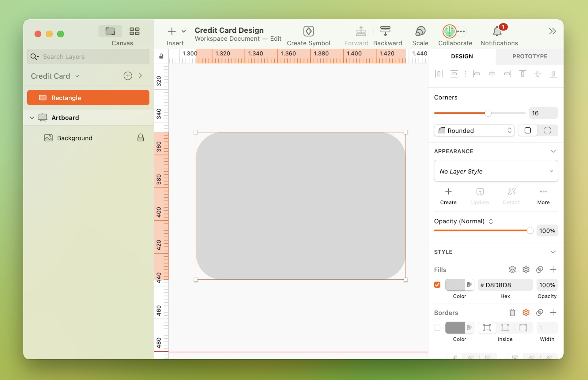Switch to grid view in Canvas header

tap(134, 31)
